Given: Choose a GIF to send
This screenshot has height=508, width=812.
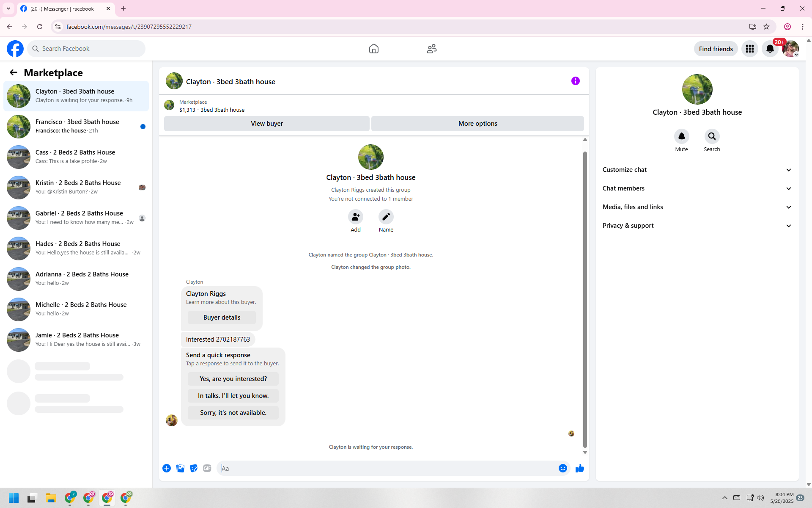Looking at the screenshot, I should tap(207, 468).
